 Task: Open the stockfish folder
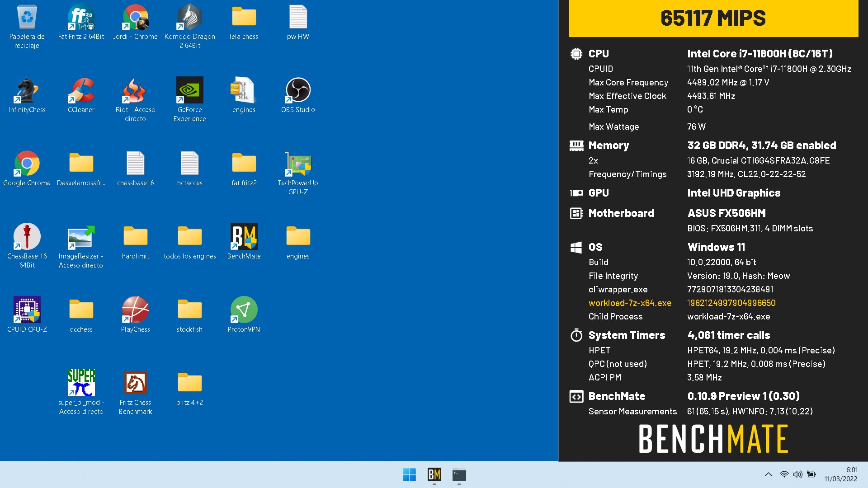coord(189,314)
